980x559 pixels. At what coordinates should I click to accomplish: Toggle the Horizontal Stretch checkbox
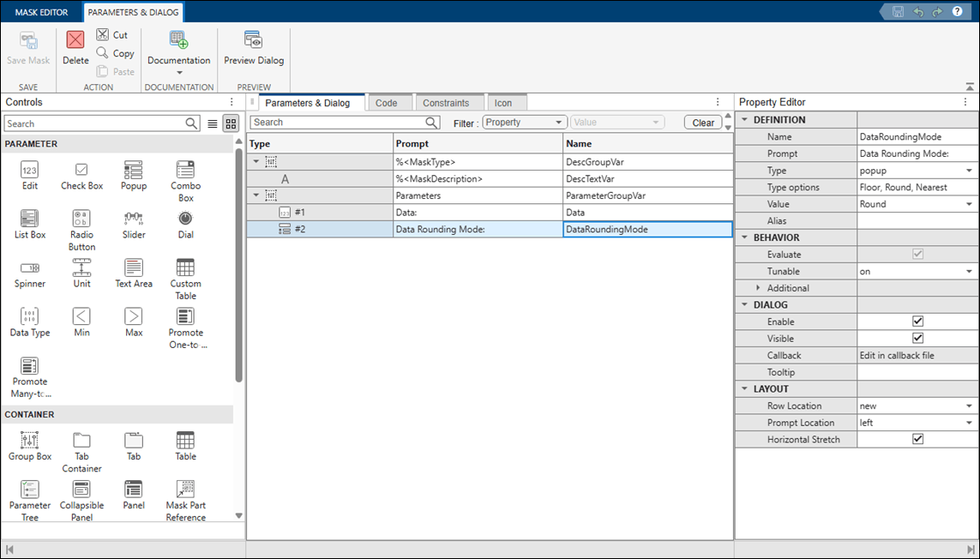[x=917, y=439]
